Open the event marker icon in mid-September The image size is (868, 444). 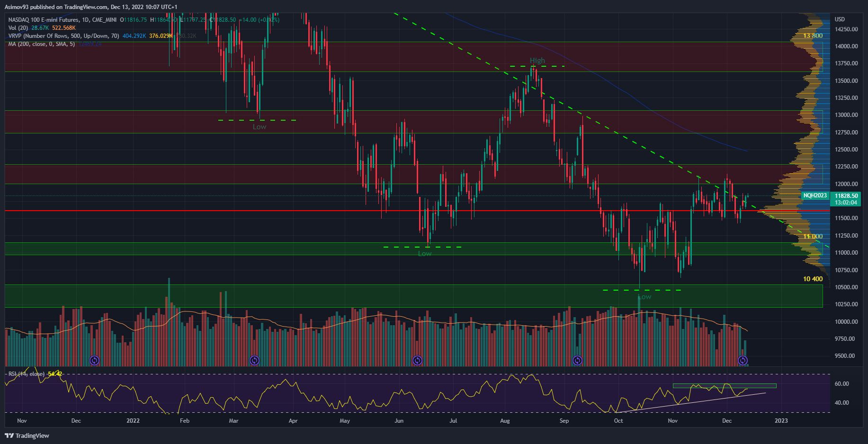click(577, 360)
